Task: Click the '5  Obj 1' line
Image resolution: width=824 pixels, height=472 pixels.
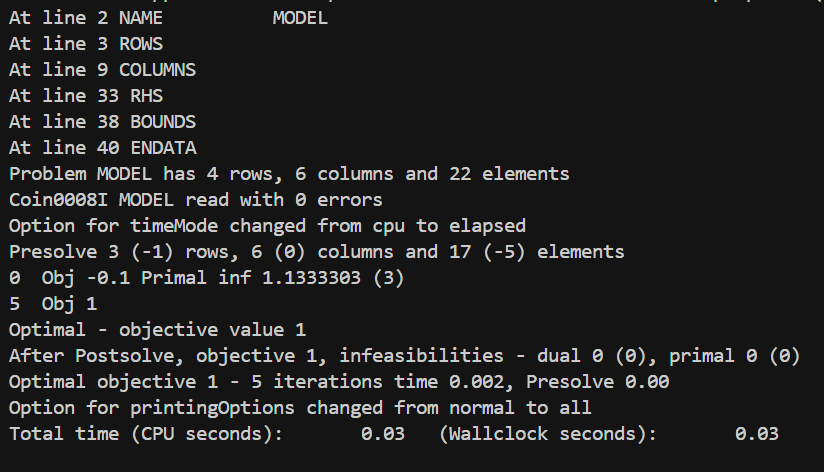Action: (48, 304)
